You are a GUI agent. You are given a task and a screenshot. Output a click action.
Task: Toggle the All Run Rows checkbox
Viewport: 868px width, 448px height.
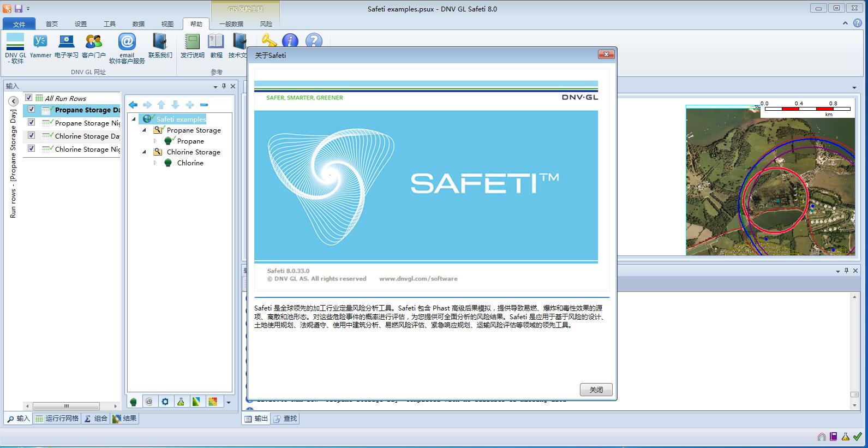tap(29, 98)
